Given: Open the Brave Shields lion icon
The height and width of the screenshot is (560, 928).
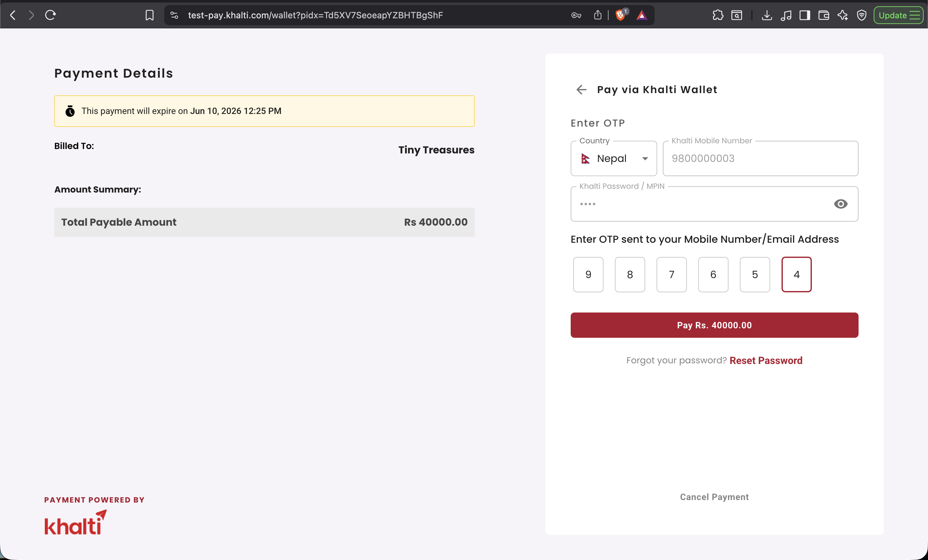Looking at the screenshot, I should point(621,15).
